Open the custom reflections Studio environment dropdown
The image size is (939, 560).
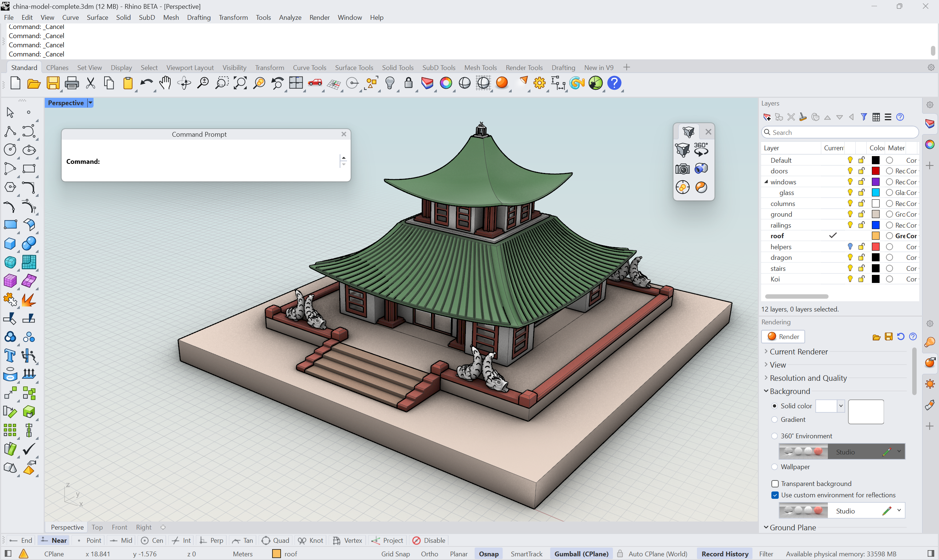(x=899, y=511)
